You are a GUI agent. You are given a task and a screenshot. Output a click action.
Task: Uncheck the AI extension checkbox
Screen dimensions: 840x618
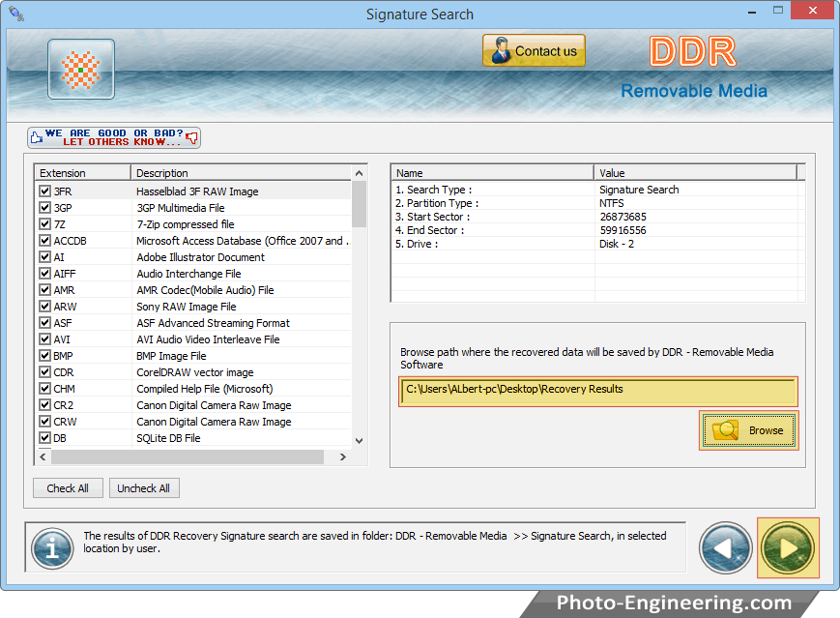pos(45,256)
